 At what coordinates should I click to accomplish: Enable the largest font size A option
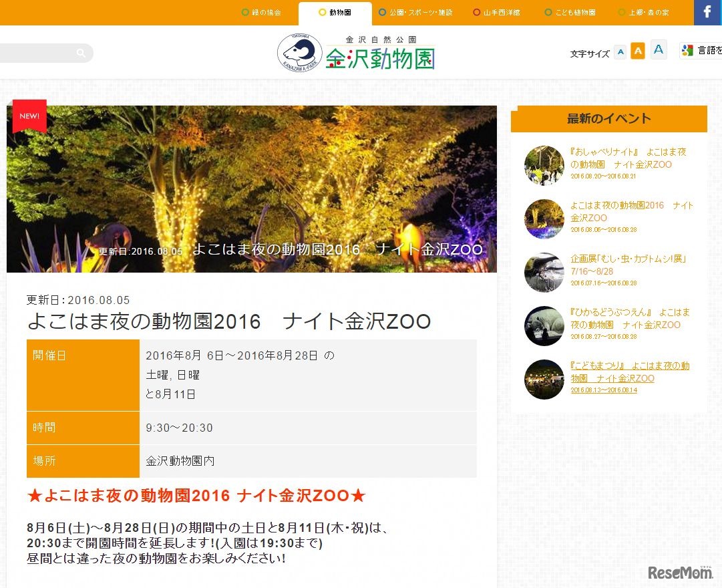pyautogui.click(x=658, y=49)
